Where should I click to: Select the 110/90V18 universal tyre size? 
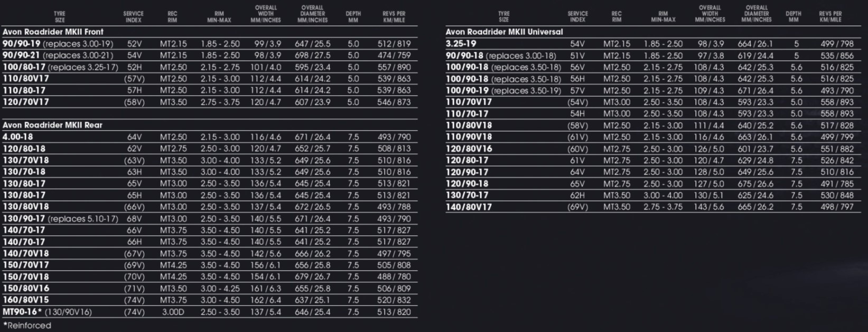[x=469, y=137]
